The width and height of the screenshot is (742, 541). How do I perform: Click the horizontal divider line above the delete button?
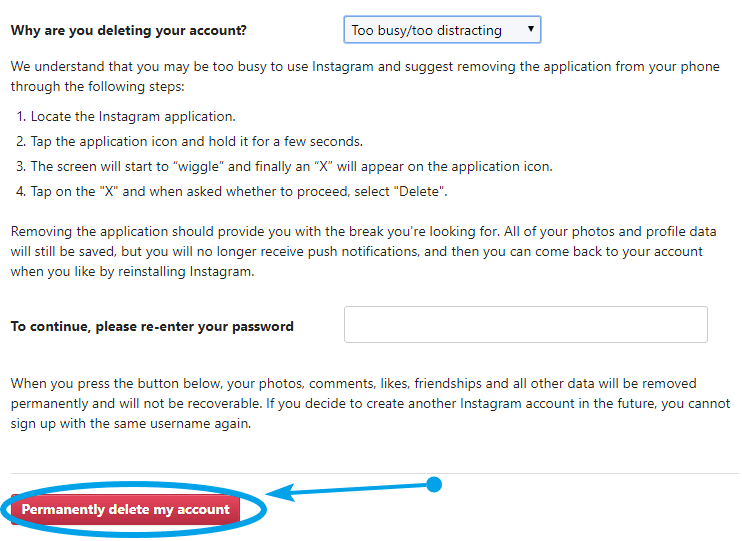374,473
